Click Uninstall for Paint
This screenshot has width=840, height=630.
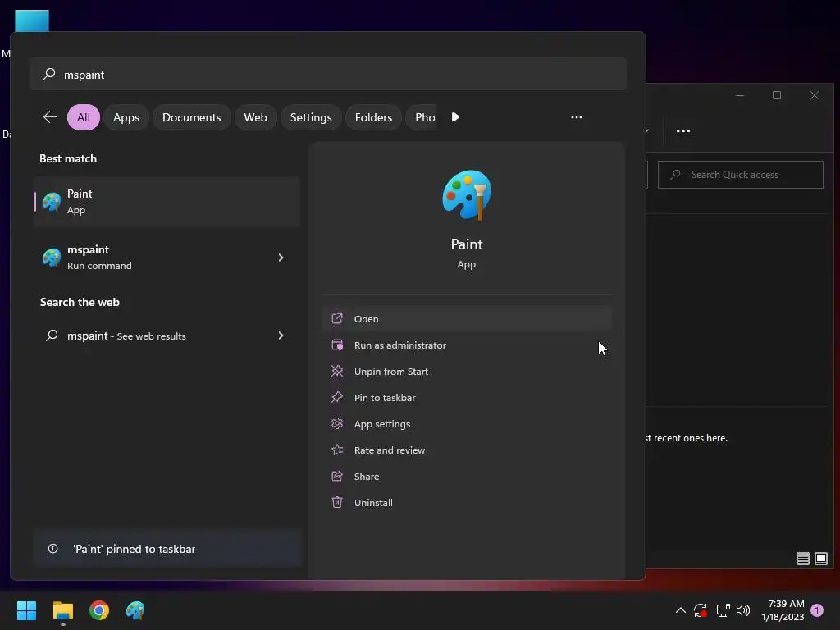[467, 503]
